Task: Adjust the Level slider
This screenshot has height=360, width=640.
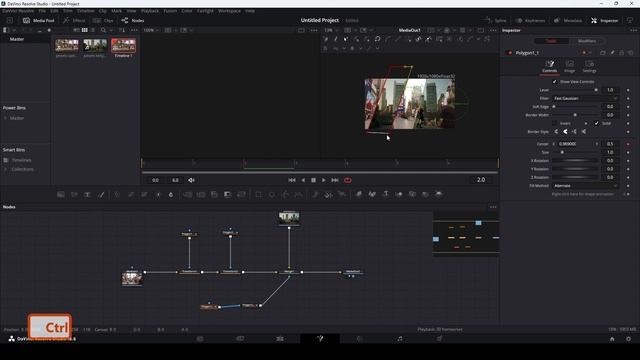Action: click(576, 90)
